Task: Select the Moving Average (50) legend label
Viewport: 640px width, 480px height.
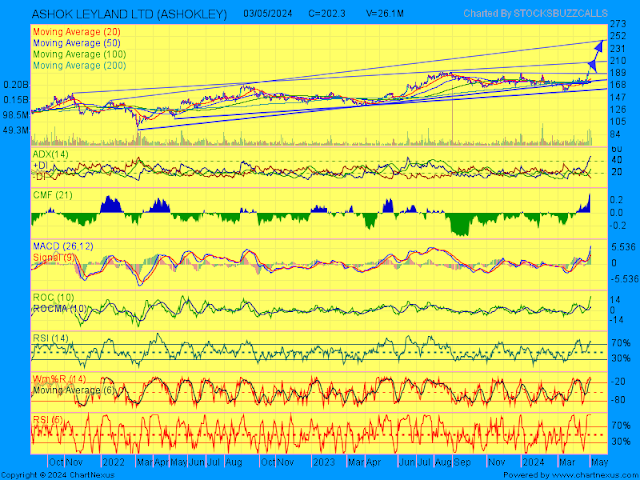Action: 77,43
